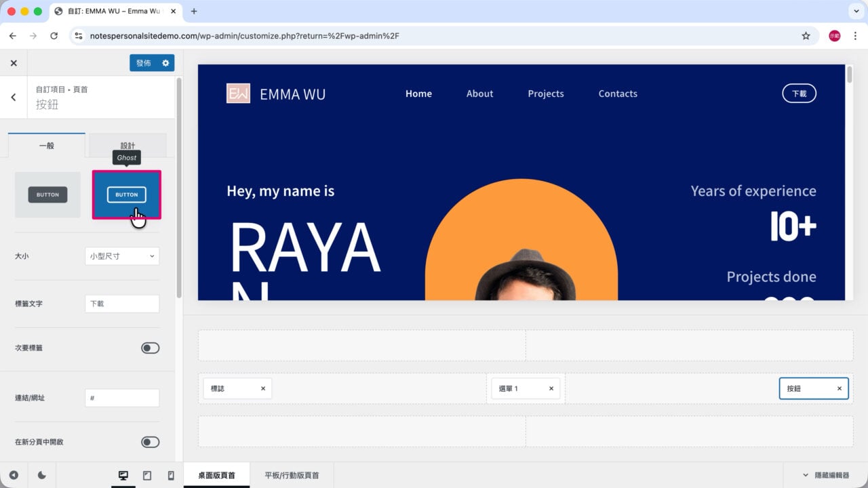Remove the 標誌 element from the header builder

[263, 388]
